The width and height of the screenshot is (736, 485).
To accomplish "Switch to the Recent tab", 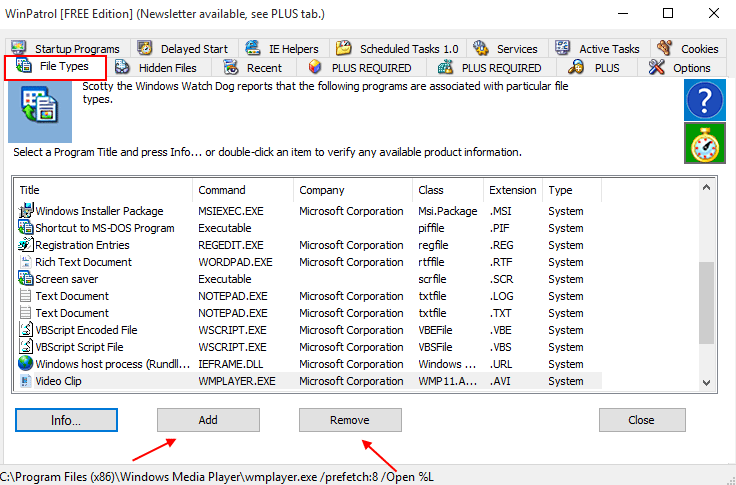I will (x=254, y=68).
